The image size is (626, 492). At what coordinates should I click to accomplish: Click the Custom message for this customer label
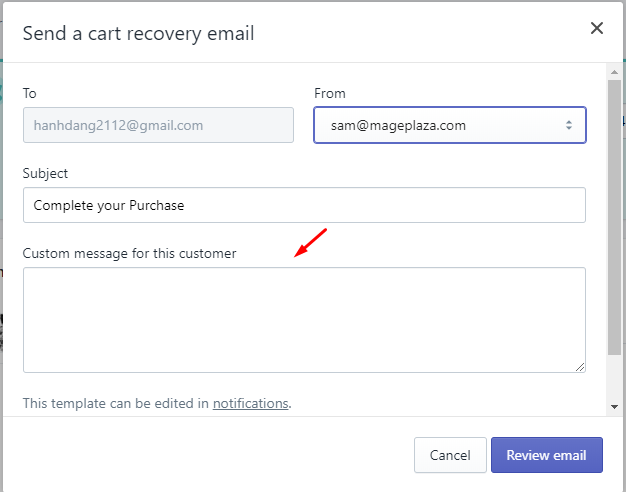pos(129,254)
